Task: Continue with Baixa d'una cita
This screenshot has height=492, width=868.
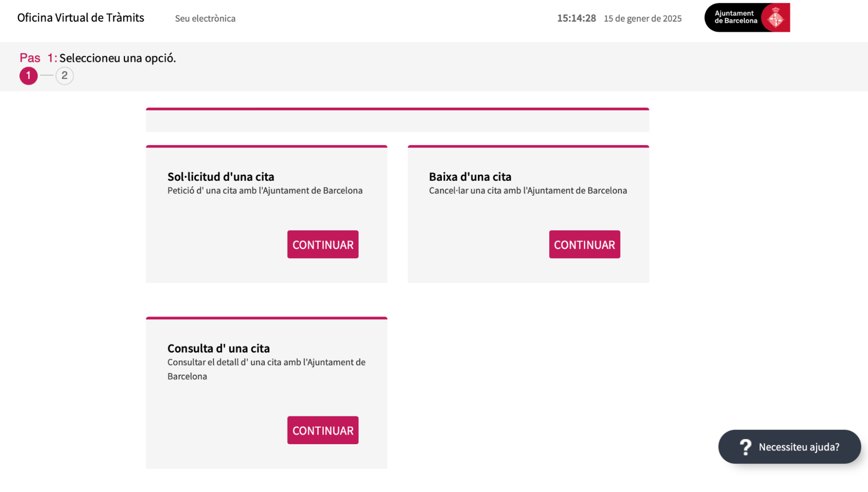Action: [x=584, y=244]
